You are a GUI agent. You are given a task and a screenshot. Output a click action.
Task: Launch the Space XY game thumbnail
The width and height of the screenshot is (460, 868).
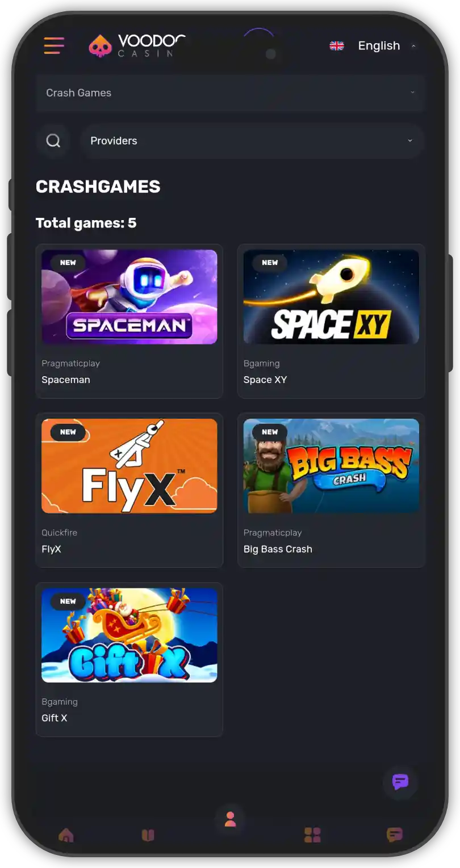point(331,297)
